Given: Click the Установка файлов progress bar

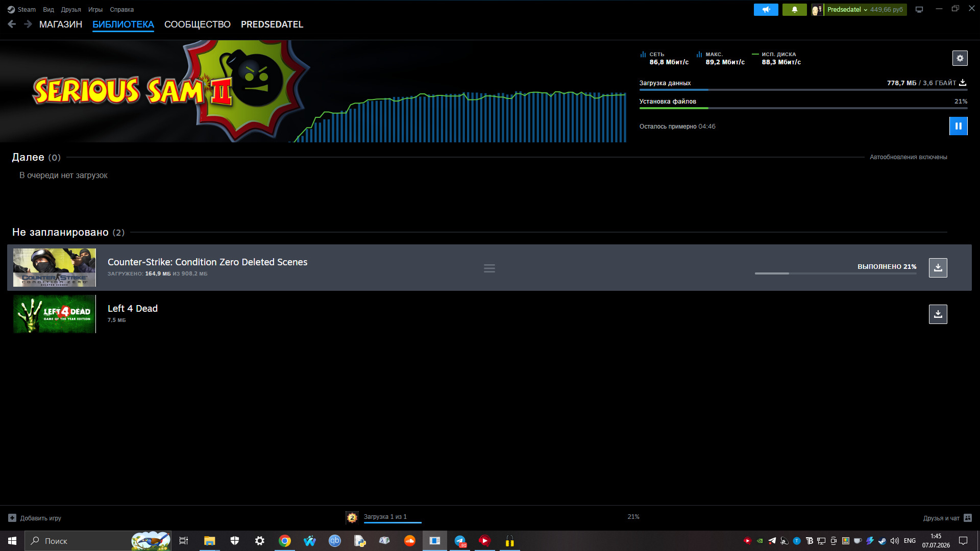Looking at the screenshot, I should coord(803,108).
